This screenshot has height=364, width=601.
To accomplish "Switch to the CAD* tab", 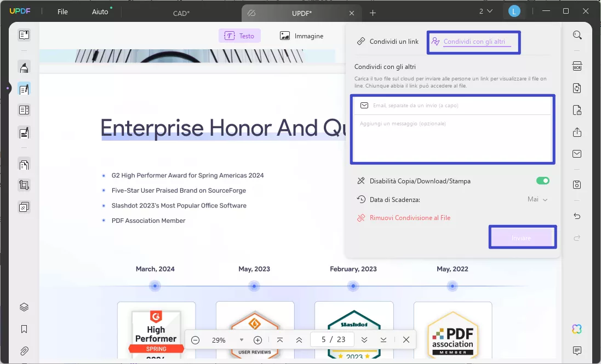I will [181, 13].
